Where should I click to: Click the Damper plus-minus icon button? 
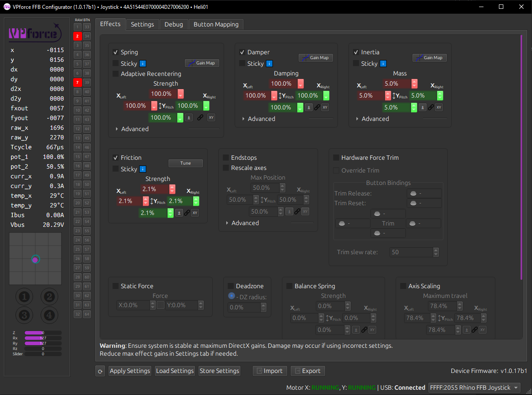pyautogui.click(x=309, y=107)
